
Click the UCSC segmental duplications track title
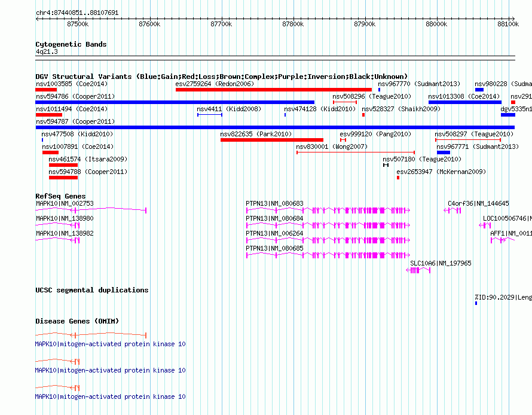[x=92, y=290]
